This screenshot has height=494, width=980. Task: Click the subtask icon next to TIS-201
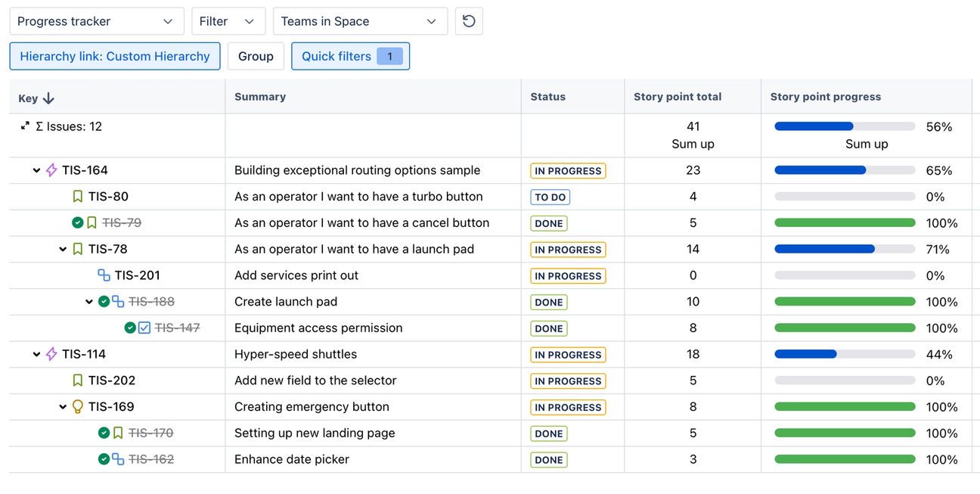104,275
